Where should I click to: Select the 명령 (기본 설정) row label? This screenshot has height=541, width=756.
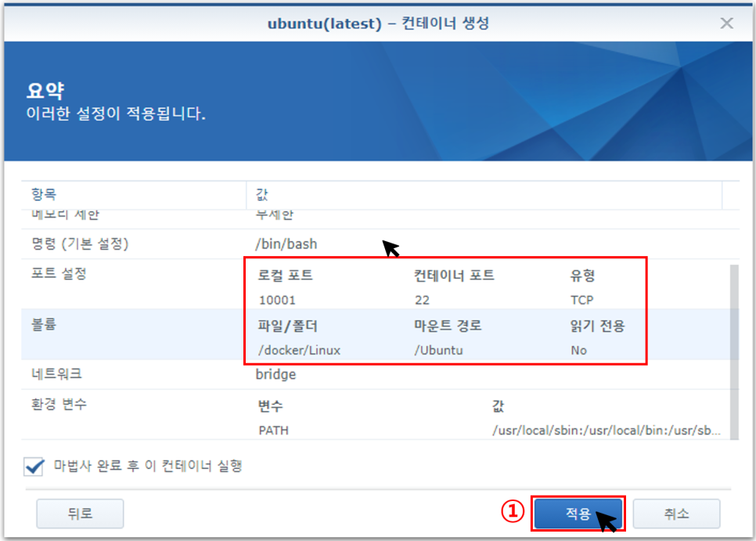pyautogui.click(x=80, y=243)
